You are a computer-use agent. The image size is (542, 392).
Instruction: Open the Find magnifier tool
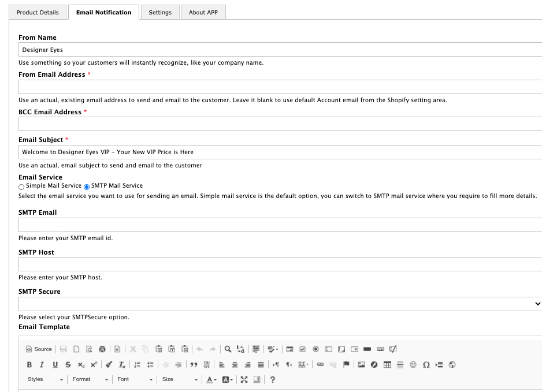(x=228, y=349)
